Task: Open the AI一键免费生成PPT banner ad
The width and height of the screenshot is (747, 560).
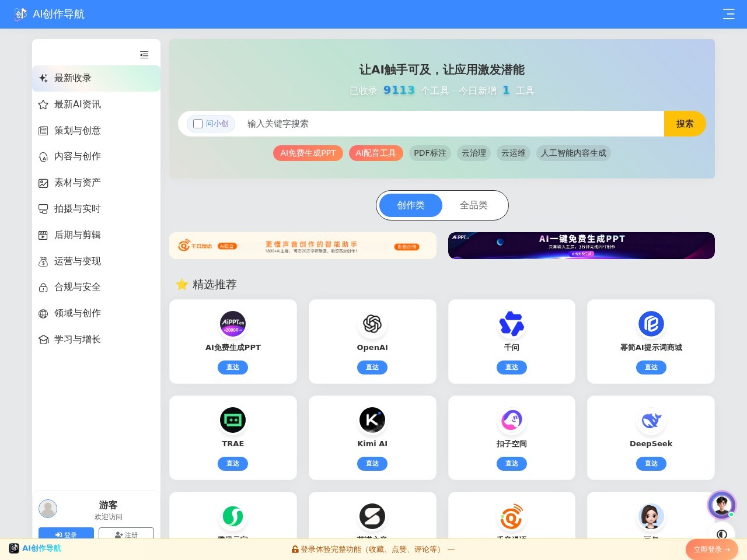Action: 581,246
